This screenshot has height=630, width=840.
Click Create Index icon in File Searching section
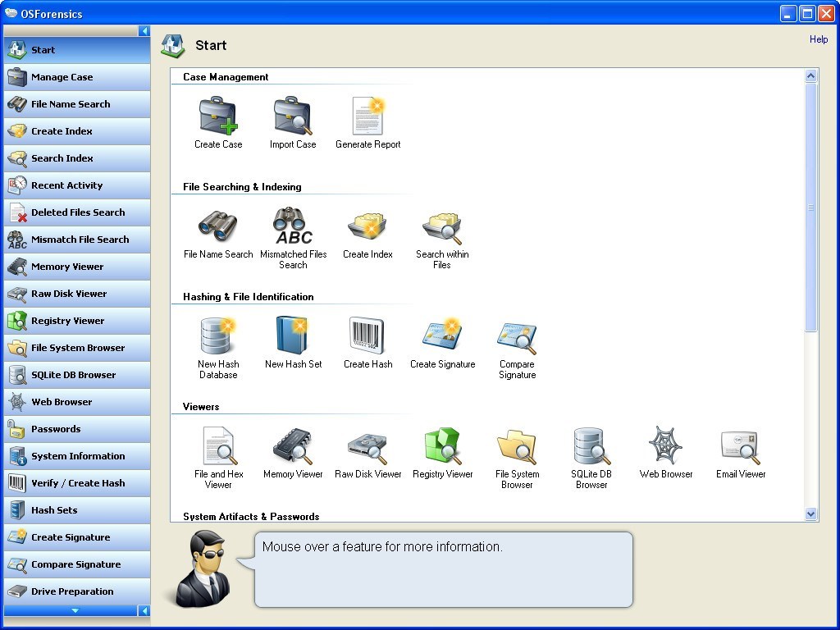368,226
